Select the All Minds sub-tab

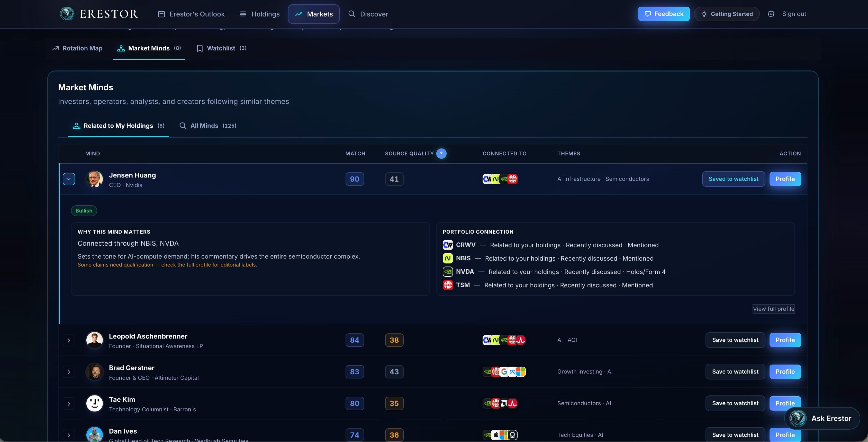(x=208, y=126)
